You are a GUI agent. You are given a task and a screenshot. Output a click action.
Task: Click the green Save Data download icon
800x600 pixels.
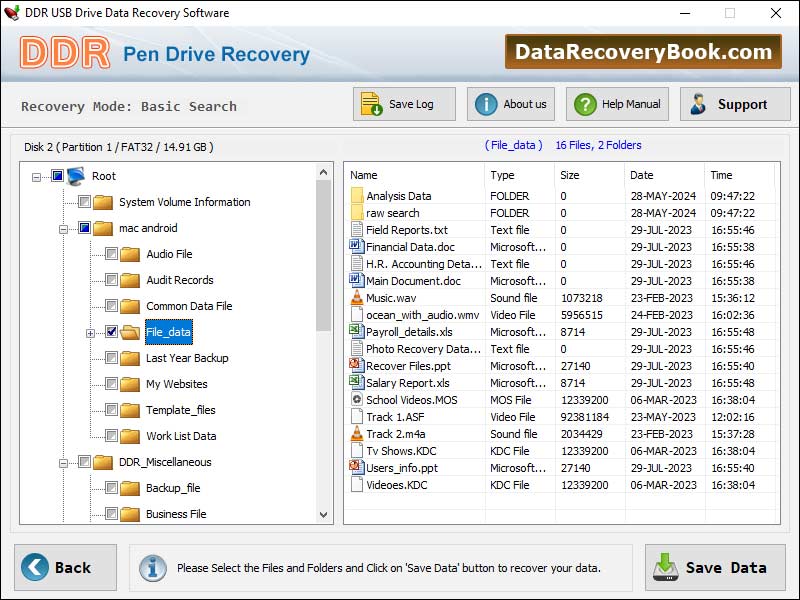[666, 566]
